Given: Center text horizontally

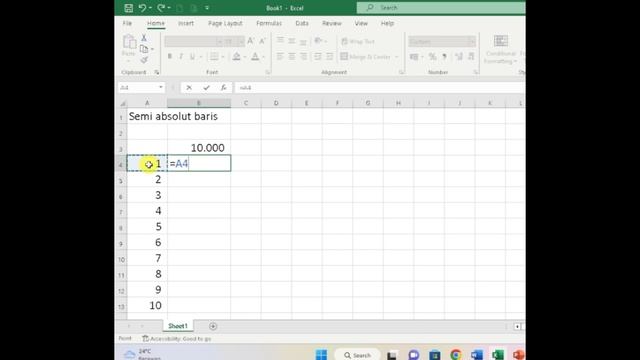Looking at the screenshot, I should 292,56.
